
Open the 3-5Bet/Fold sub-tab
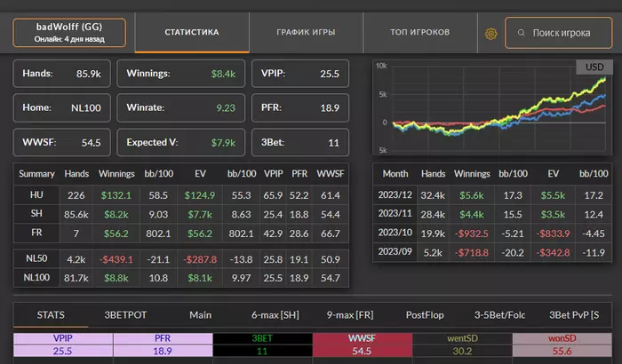499,315
